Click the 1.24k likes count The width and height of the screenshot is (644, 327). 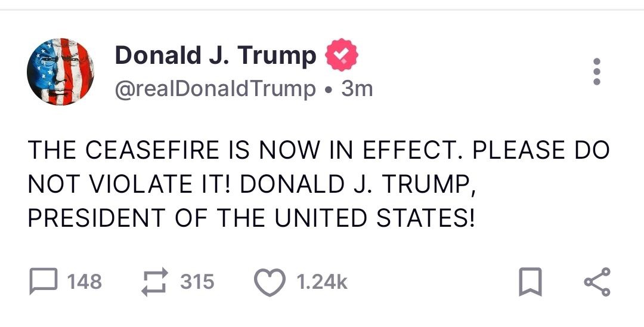[x=321, y=282]
